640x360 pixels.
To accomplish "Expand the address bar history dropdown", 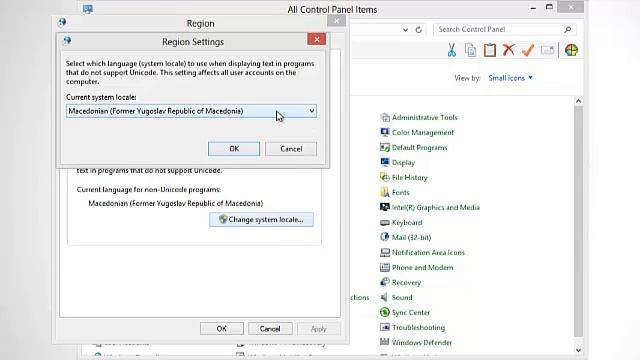I will click(x=405, y=29).
